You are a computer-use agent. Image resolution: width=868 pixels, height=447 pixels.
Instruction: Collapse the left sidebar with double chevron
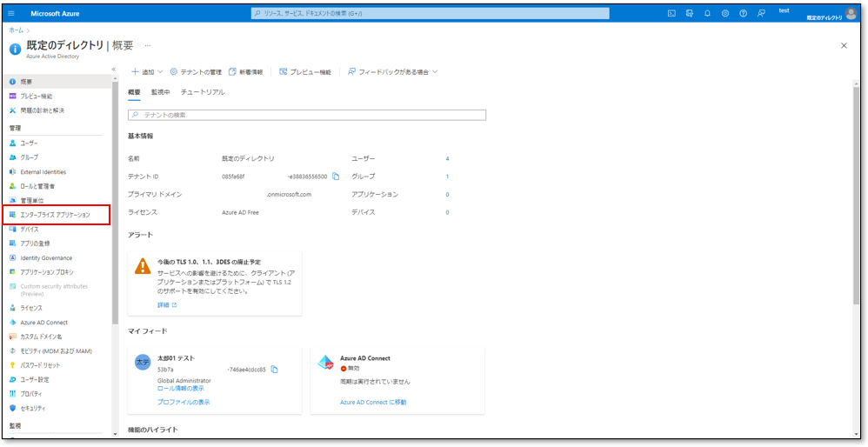[x=113, y=69]
